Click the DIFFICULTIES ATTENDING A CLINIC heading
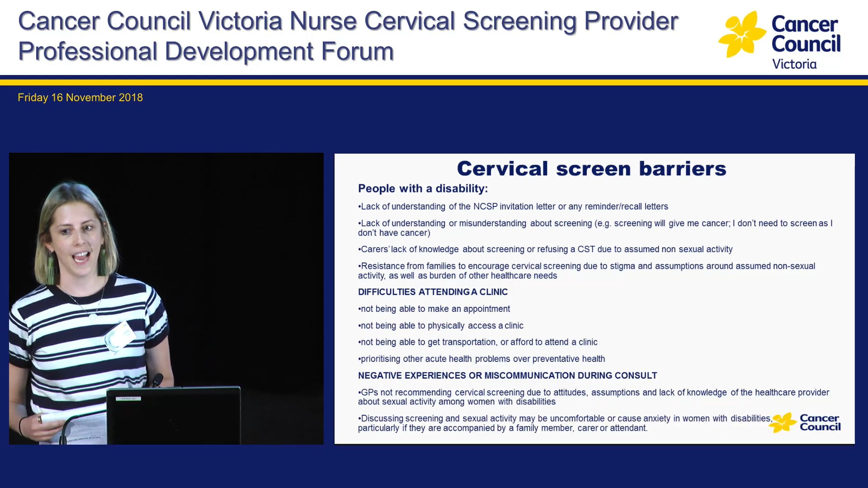Screen dimensions: 868x488 pos(433,292)
